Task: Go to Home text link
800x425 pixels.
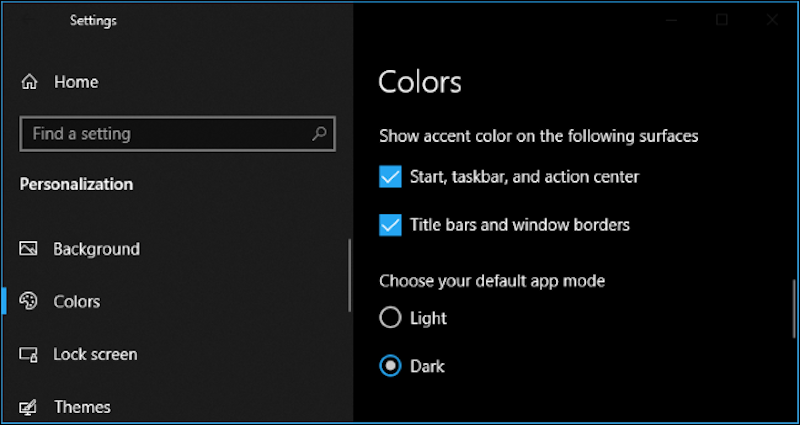Action: [77, 82]
